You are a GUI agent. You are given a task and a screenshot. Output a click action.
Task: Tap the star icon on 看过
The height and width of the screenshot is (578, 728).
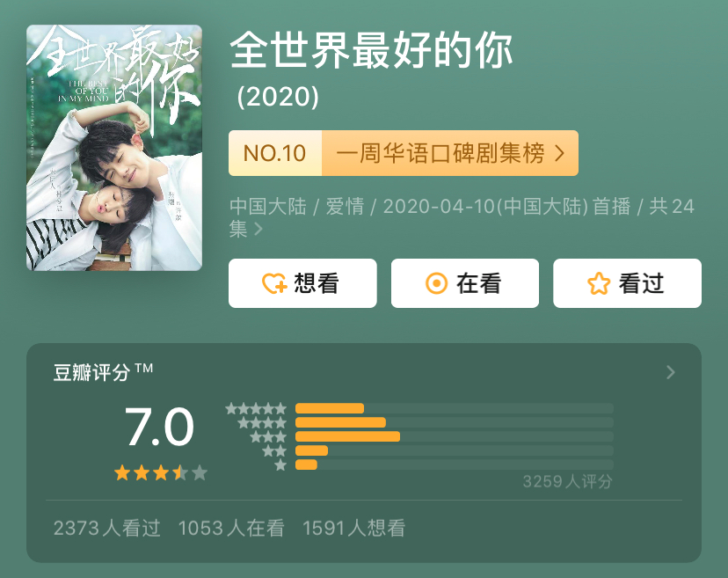click(x=599, y=283)
